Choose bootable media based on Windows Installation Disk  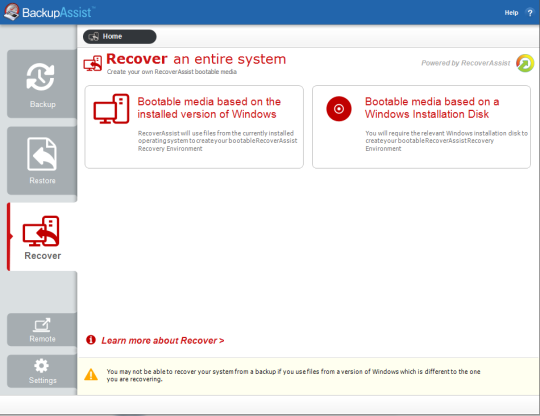(x=422, y=127)
